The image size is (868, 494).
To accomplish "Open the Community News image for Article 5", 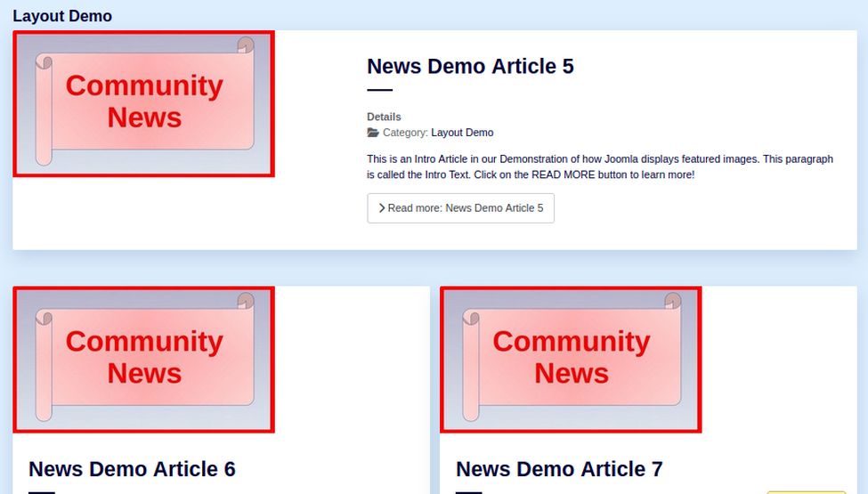I will coord(143,103).
